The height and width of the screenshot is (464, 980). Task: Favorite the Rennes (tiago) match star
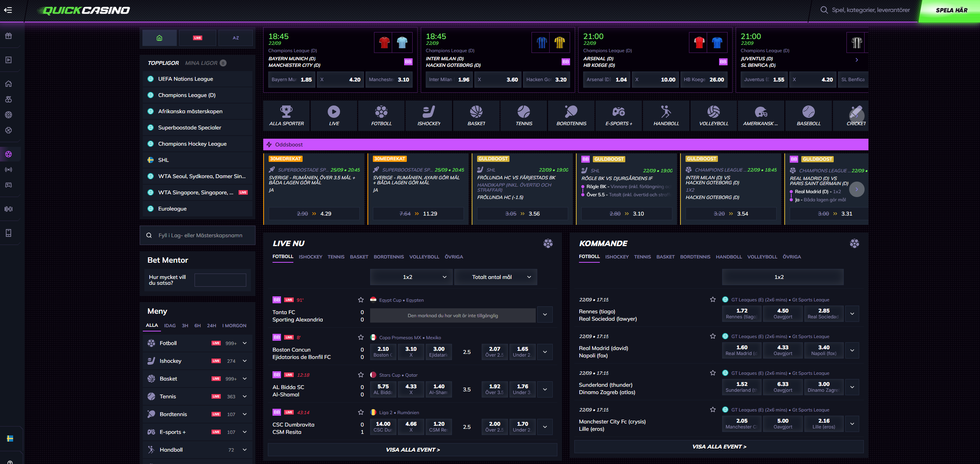coord(713,299)
